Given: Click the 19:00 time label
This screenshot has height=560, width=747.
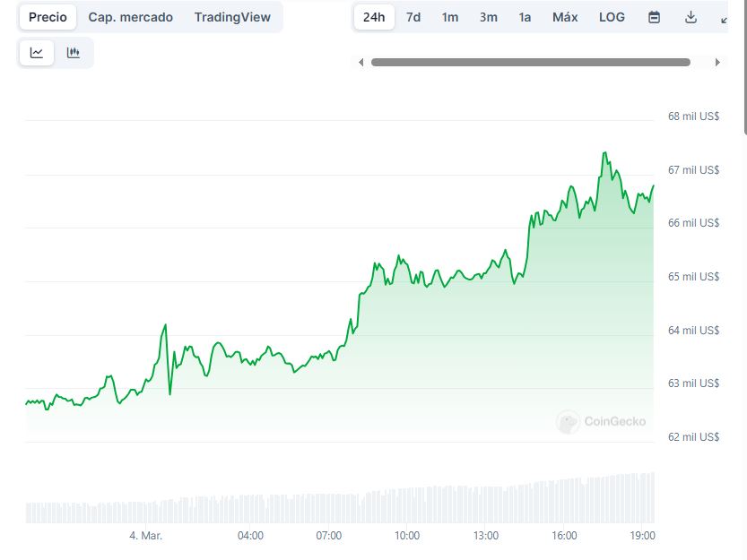Looking at the screenshot, I should click(x=643, y=536).
